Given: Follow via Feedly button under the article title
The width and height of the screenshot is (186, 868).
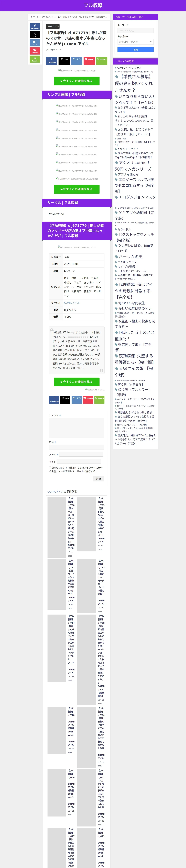Looking at the screenshot, I should pos(102,61).
